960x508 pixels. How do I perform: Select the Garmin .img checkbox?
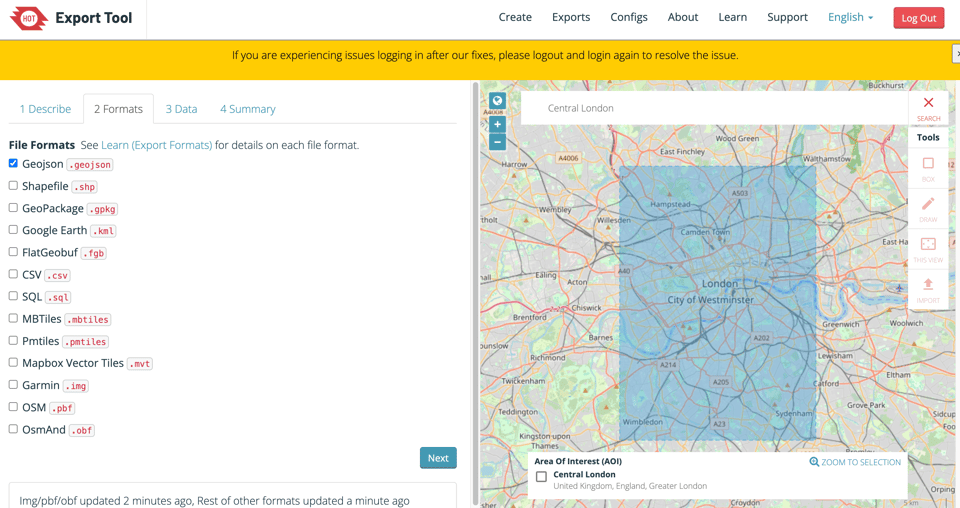(x=13, y=384)
